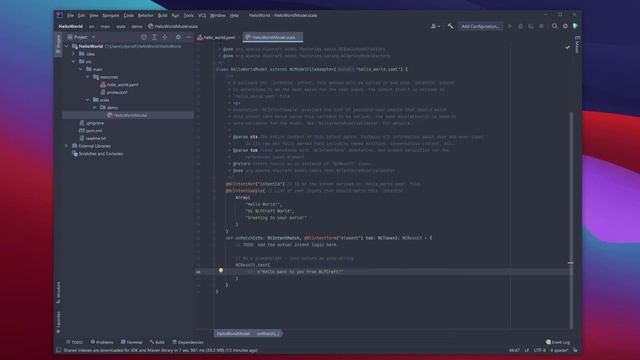The image size is (640, 360).
Task: Select Scratches and Consoles node
Action: pos(97,154)
